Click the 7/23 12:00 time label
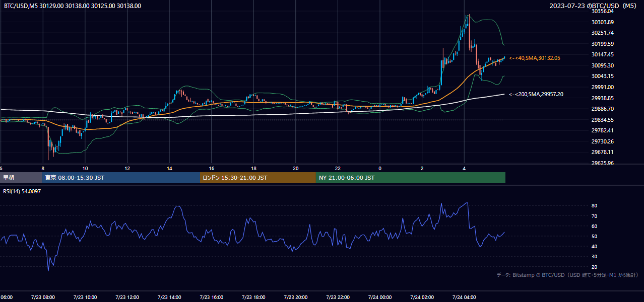Image resolution: width=644 pixels, height=302 pixels. [x=126, y=297]
